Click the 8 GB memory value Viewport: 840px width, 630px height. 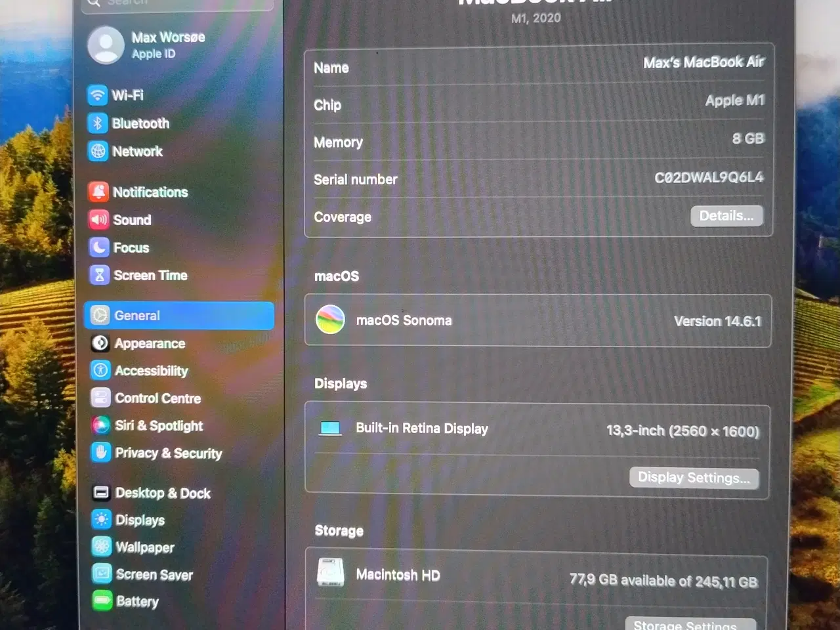click(x=748, y=138)
